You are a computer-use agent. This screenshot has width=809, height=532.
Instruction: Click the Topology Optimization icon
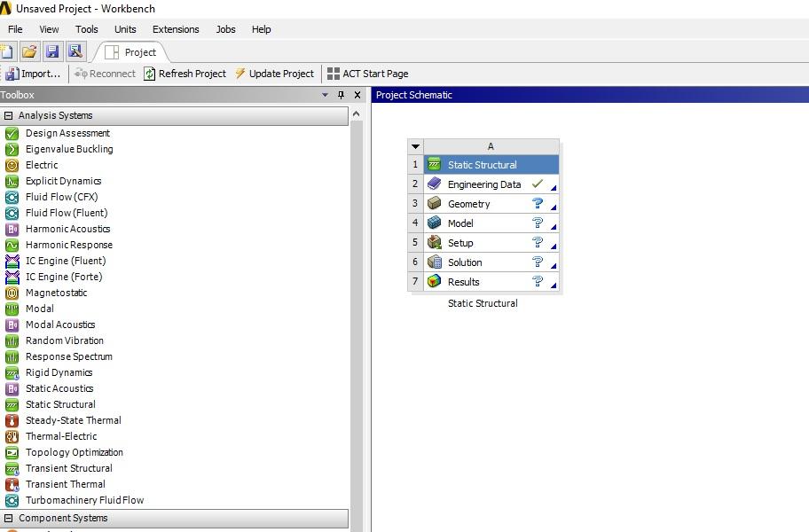tap(12, 453)
